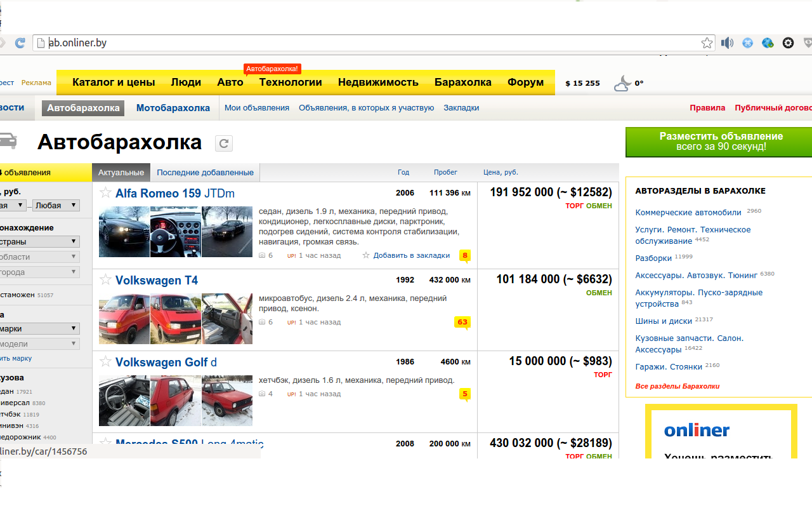Open the Недвижимость menu item

click(x=378, y=83)
